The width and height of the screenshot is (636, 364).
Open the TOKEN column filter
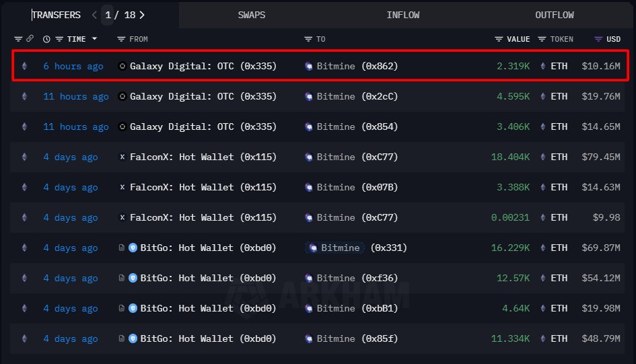point(544,39)
